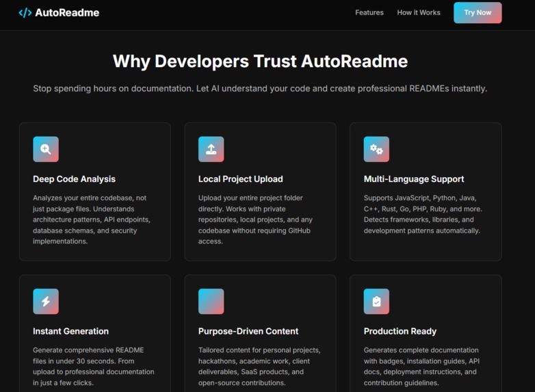Click the 'Analyzes your entire codebase' description
Viewport: 535px width, 392px height.
92,220
